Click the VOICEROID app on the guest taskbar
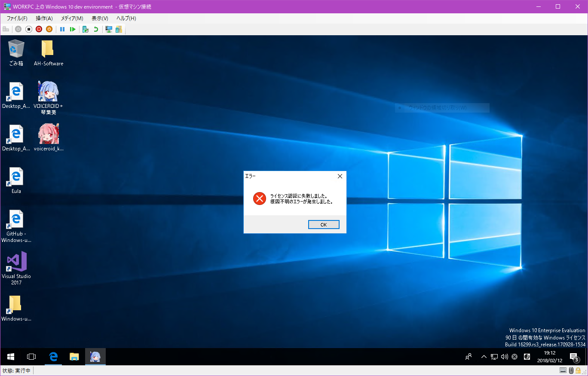The height and width of the screenshot is (376, 588). click(x=95, y=357)
